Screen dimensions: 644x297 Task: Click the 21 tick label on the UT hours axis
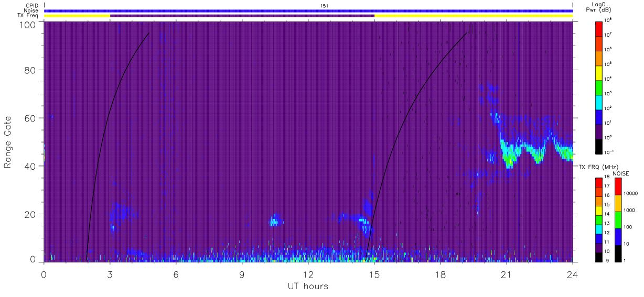click(507, 274)
